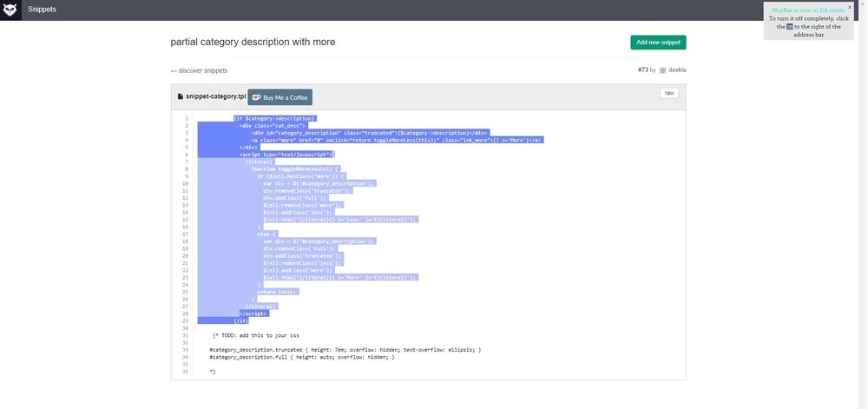
Task: Follow the discover snippets back link
Action: pos(200,71)
